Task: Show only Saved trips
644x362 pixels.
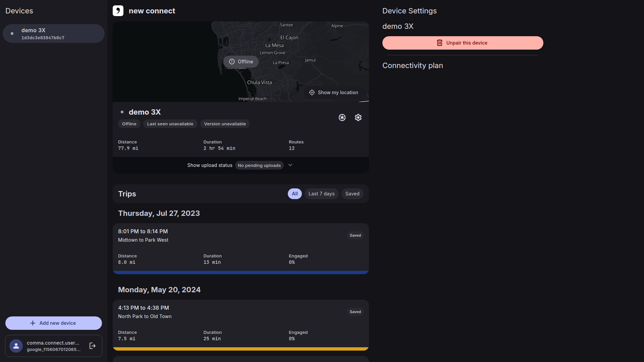Action: pos(352,194)
